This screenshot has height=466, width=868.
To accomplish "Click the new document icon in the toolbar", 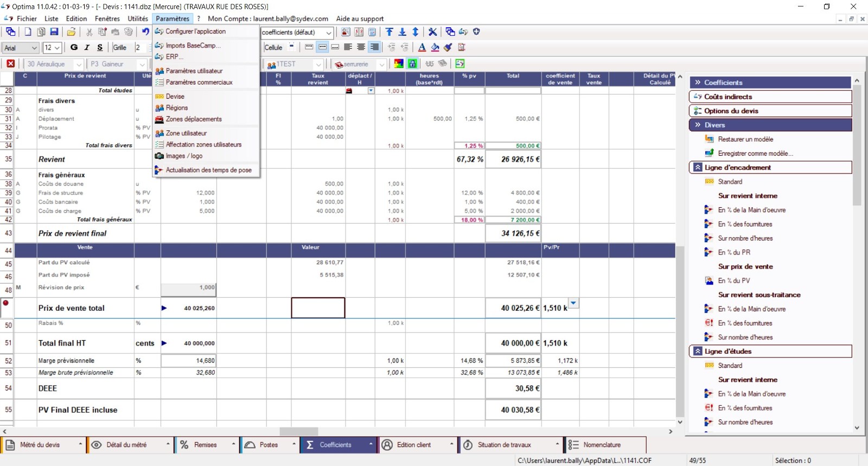I will tap(28, 32).
